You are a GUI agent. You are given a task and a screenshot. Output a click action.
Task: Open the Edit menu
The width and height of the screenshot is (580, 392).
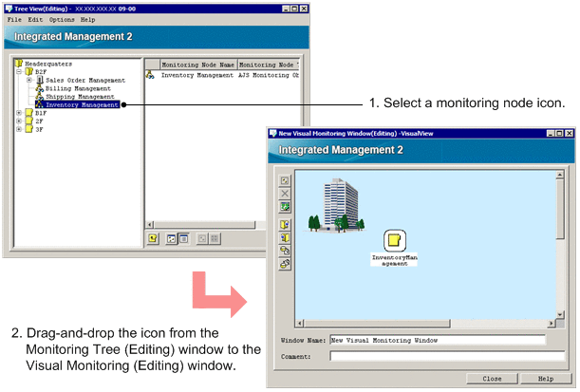pyautogui.click(x=35, y=20)
